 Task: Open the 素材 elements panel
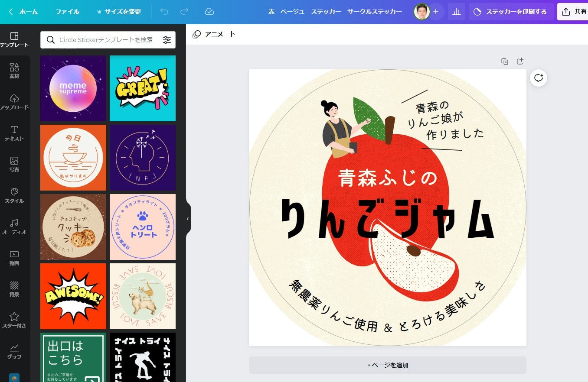pyautogui.click(x=14, y=71)
